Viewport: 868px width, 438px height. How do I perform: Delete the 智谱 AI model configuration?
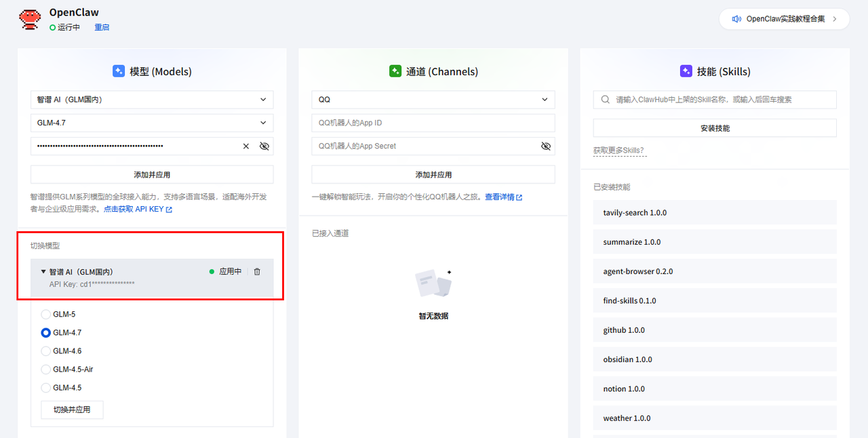tap(257, 271)
